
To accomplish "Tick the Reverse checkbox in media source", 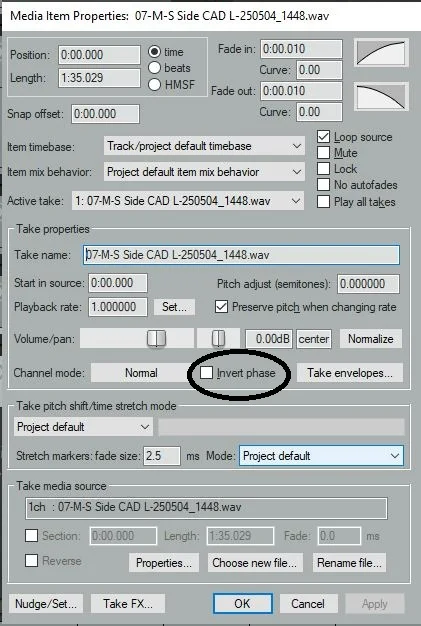I will pyautogui.click(x=32, y=561).
